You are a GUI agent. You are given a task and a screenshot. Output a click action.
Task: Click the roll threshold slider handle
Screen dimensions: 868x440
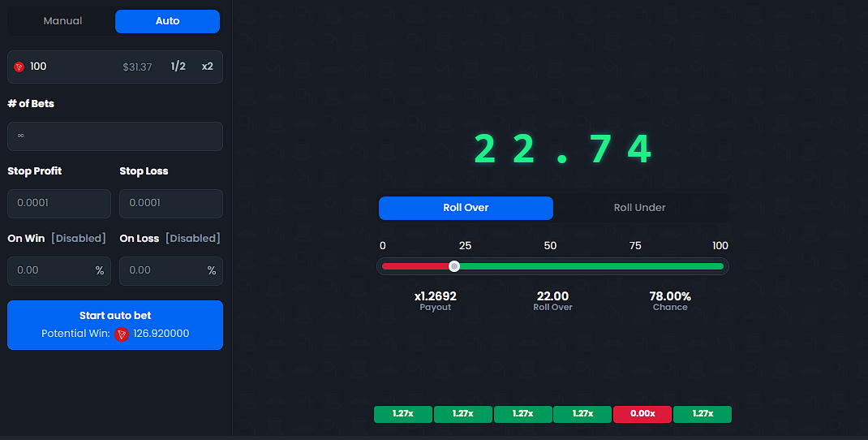pyautogui.click(x=454, y=266)
